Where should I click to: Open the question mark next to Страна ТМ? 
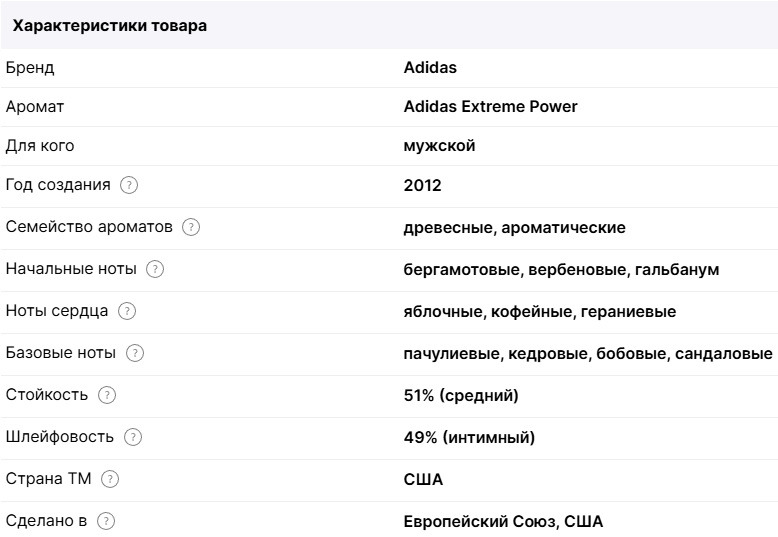(110, 479)
